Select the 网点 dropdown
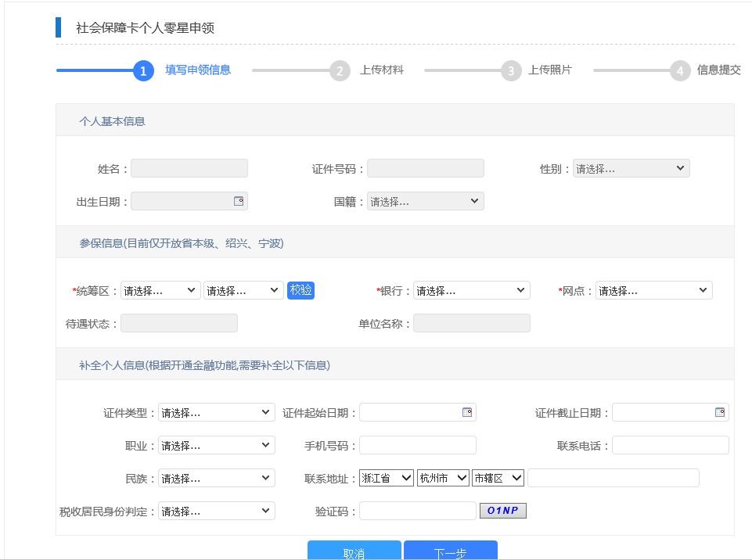The image size is (752, 560). [x=653, y=290]
